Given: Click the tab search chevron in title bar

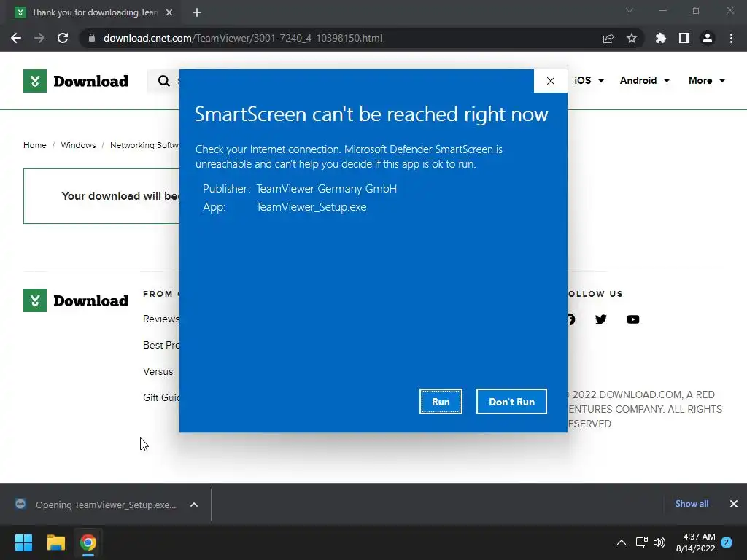Looking at the screenshot, I should tap(630, 10).
